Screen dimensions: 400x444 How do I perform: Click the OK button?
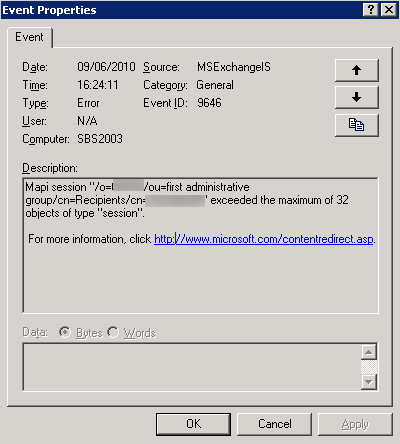pyautogui.click(x=193, y=424)
